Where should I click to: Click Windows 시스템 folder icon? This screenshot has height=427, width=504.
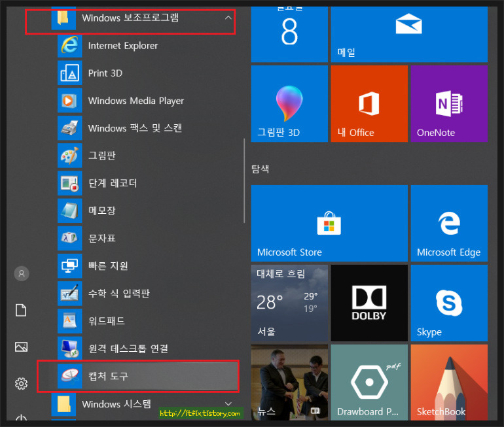[x=63, y=404]
